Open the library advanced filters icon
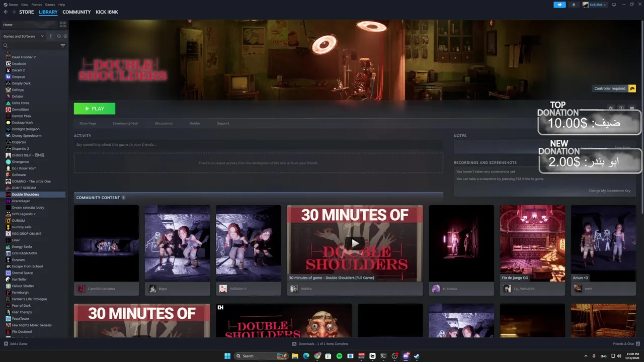This screenshot has width=644, height=362. pyautogui.click(x=63, y=46)
